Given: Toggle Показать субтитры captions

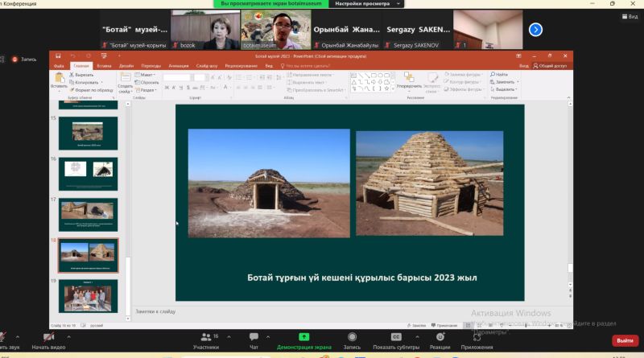Looking at the screenshot, I should click(x=396, y=340).
